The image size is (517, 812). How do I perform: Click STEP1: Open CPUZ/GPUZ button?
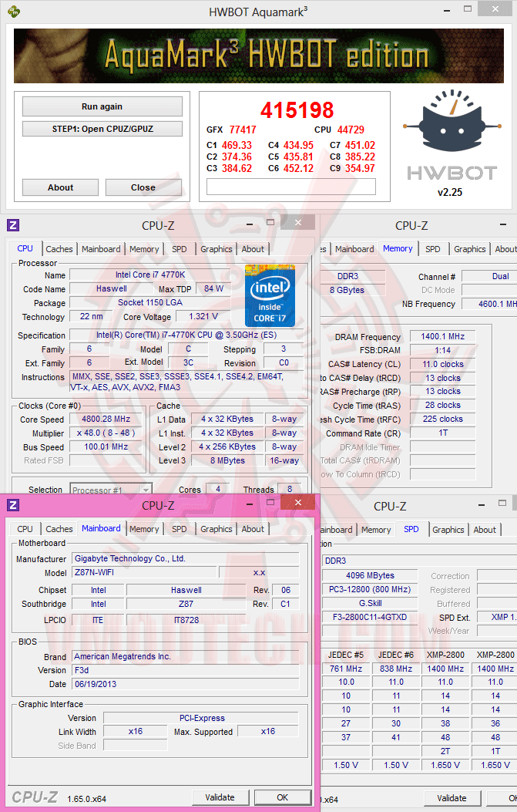[x=102, y=129]
